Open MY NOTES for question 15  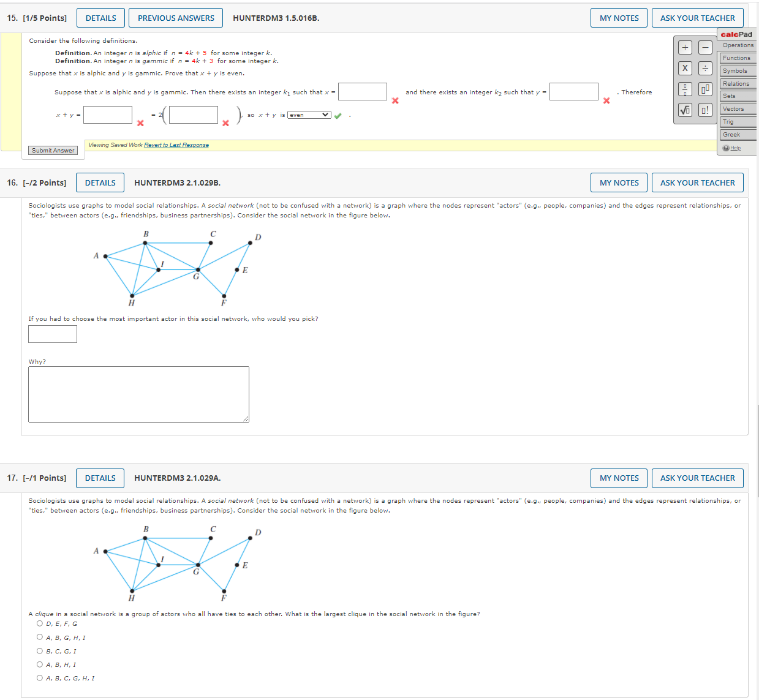[x=619, y=18]
